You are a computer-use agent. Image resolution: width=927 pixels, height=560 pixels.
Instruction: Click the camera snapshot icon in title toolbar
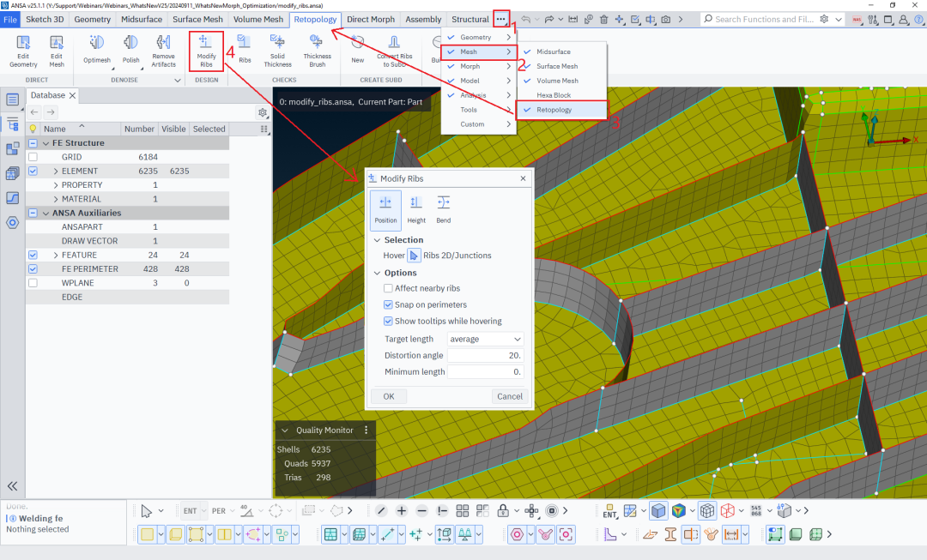click(x=666, y=20)
